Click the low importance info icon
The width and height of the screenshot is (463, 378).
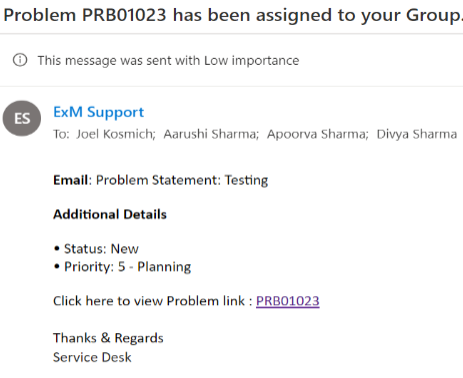(20, 60)
